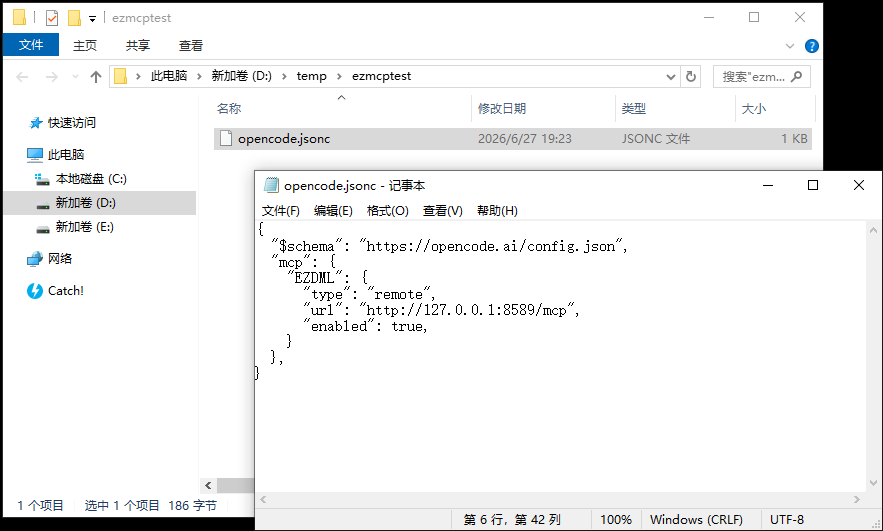Click Notepad horizontal scrollbar right arrow

point(857,499)
